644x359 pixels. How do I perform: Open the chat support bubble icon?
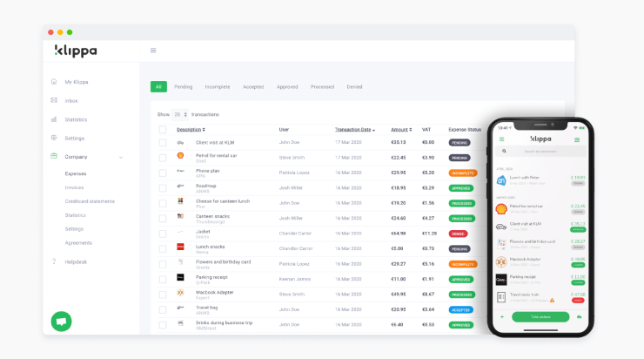coord(61,322)
